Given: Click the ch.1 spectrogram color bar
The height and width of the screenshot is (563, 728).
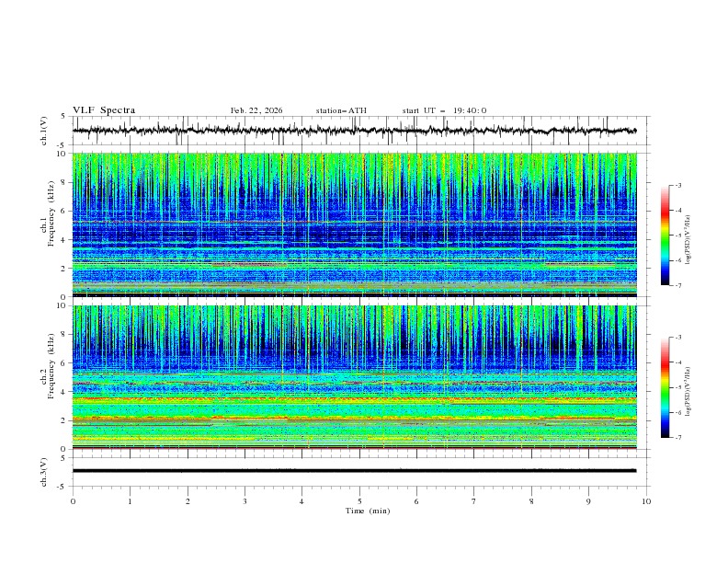Looking at the screenshot, I should click(665, 236).
